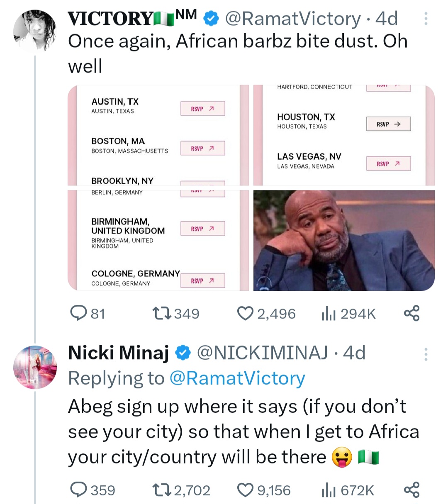Share RamatVictory's tweet
The image size is (448, 504).
(411, 313)
